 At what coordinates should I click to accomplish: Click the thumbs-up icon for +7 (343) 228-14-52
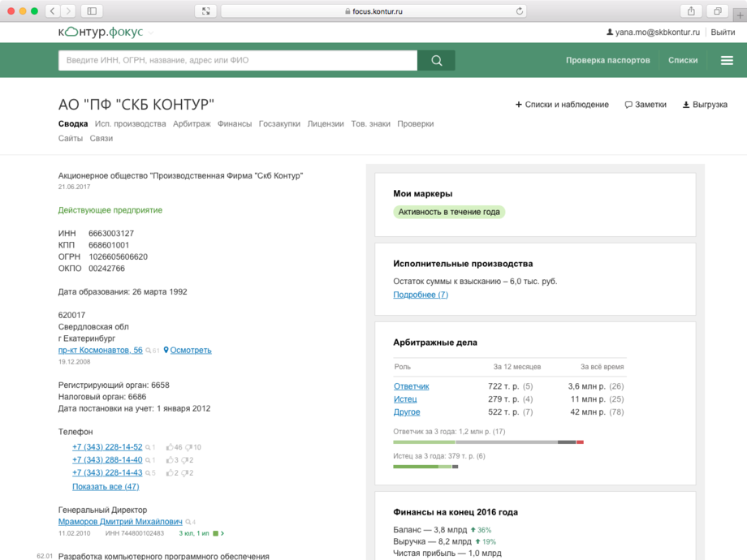point(170,447)
